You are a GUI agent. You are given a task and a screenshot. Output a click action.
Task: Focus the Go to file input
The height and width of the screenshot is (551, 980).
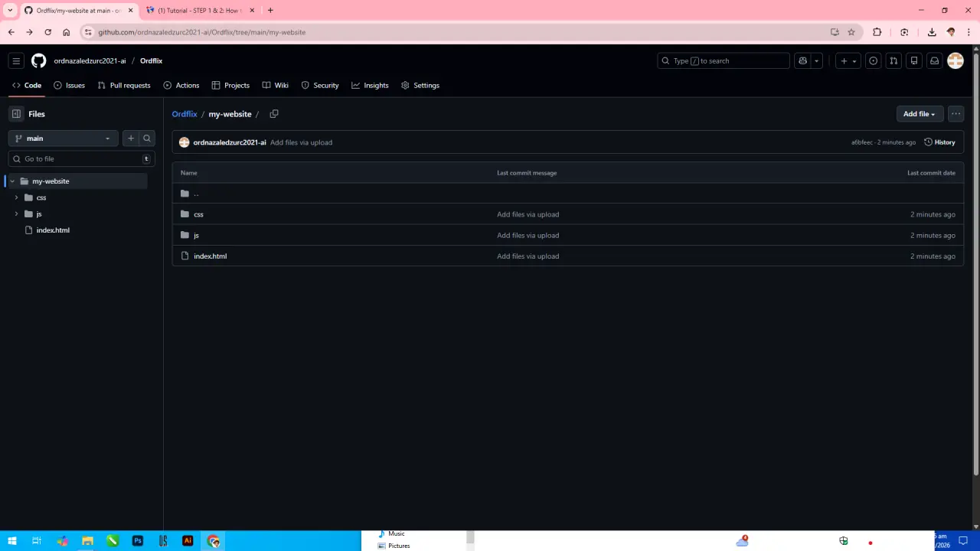(x=82, y=159)
